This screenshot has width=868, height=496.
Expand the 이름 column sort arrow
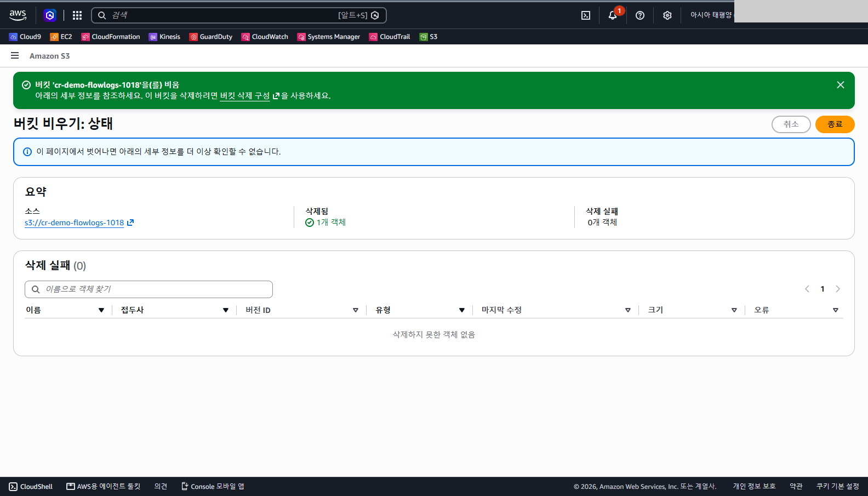[x=101, y=310]
